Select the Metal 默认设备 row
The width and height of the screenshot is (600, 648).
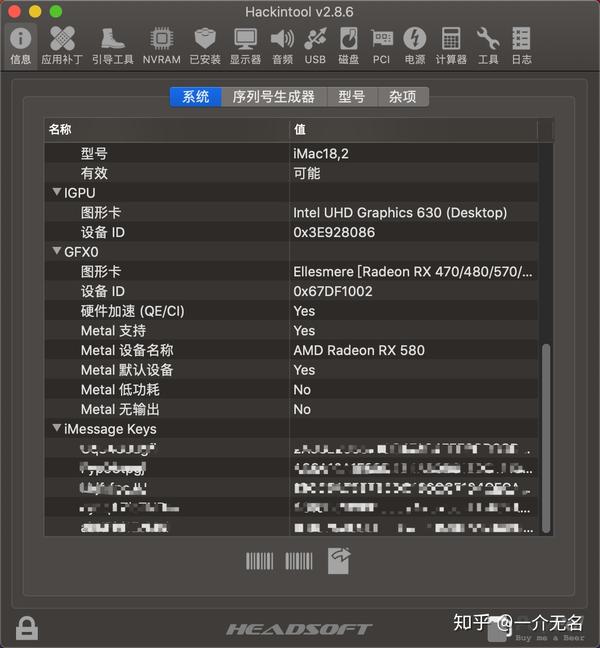click(291, 370)
